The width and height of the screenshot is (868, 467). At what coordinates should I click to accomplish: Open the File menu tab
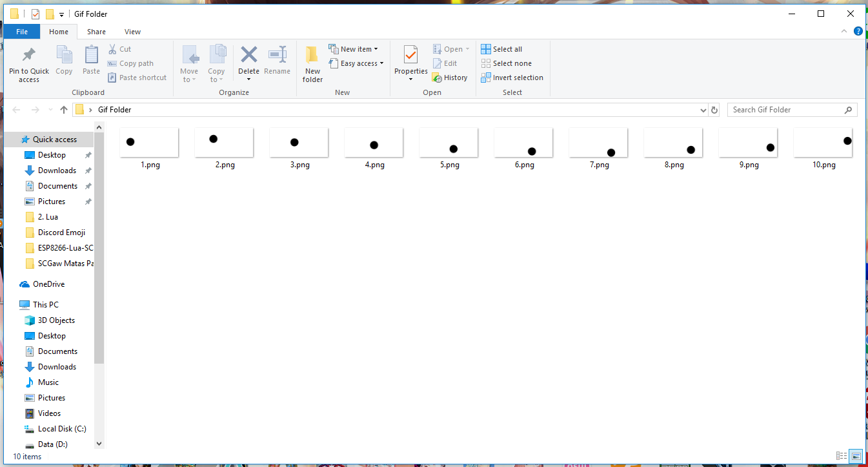pos(22,32)
